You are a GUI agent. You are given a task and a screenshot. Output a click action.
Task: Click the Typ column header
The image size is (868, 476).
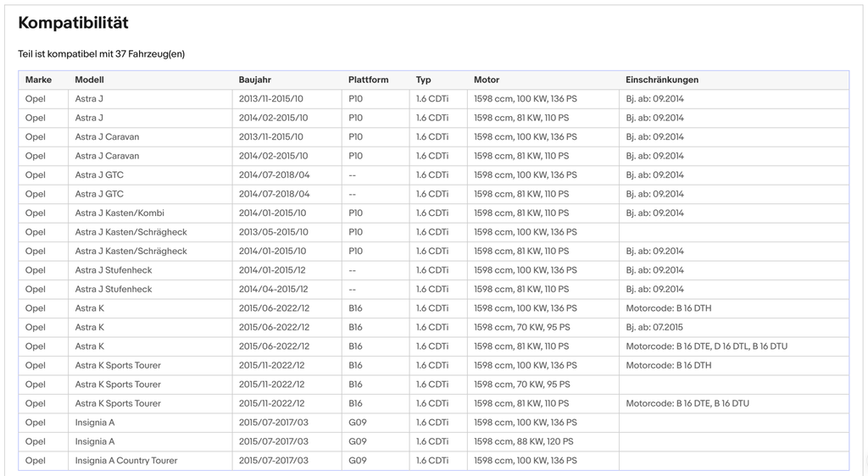[x=423, y=80]
